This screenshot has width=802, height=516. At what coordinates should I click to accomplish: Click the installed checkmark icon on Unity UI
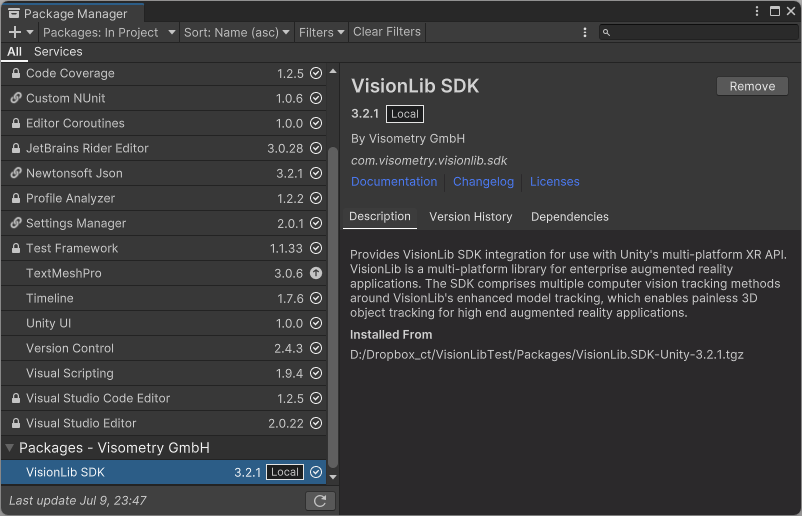point(316,323)
